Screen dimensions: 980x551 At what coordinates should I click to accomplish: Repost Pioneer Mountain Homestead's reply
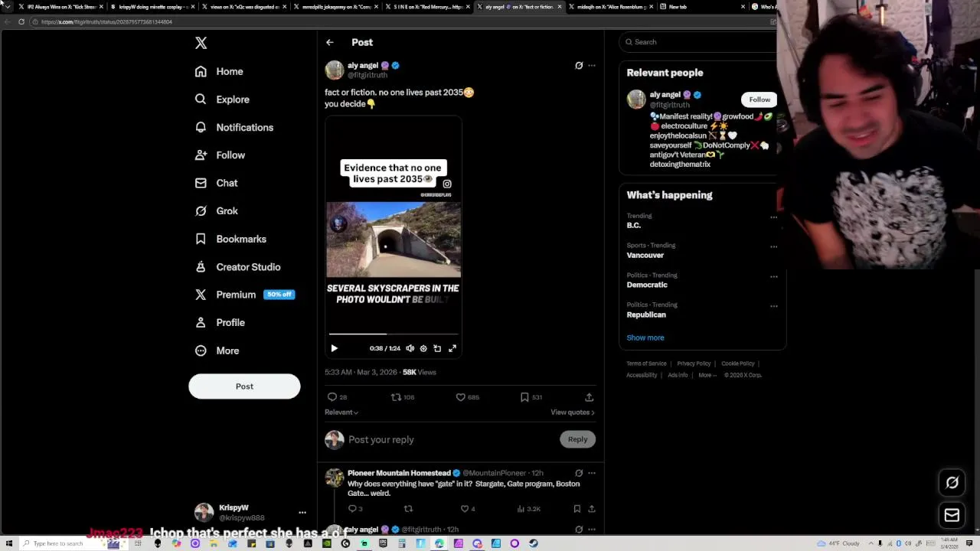[408, 509]
